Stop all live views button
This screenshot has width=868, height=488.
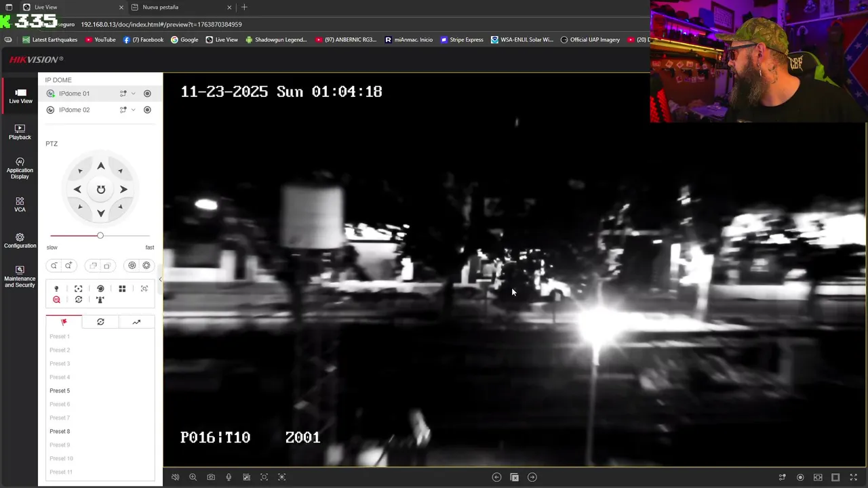(x=514, y=477)
